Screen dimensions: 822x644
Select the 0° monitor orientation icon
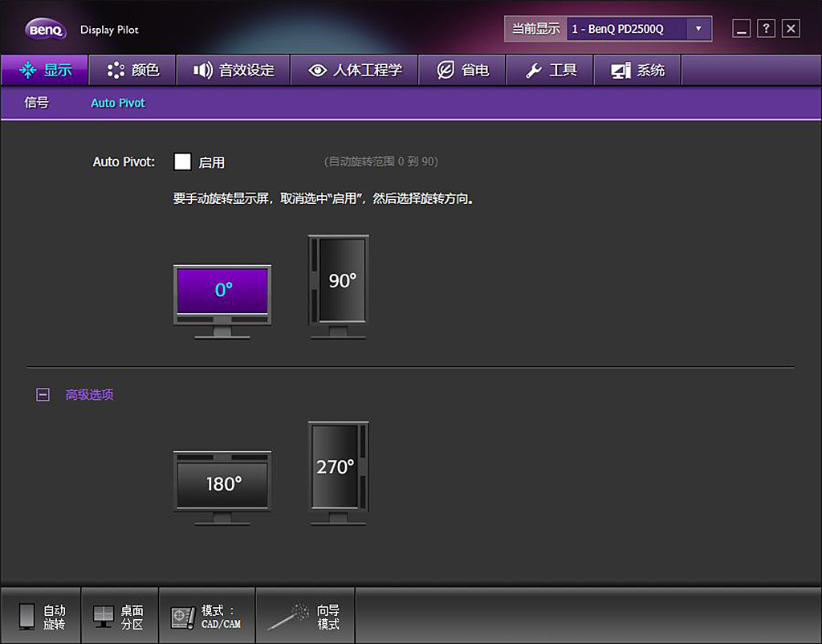[222, 302]
